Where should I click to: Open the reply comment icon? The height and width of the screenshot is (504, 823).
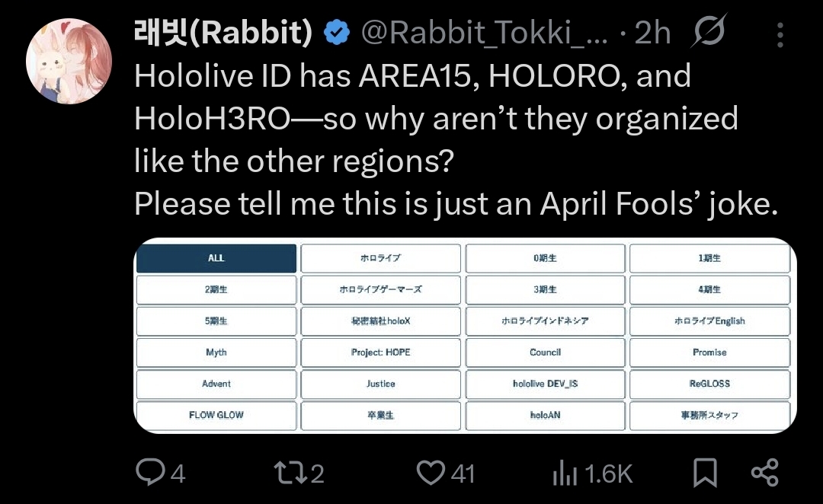tap(150, 472)
